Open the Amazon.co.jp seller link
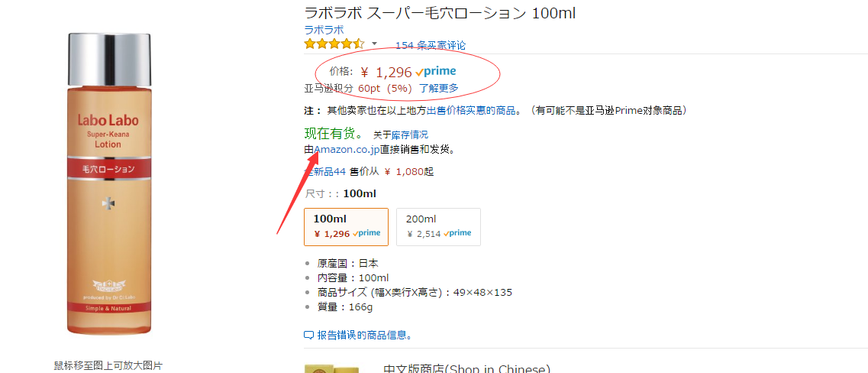 (347, 150)
